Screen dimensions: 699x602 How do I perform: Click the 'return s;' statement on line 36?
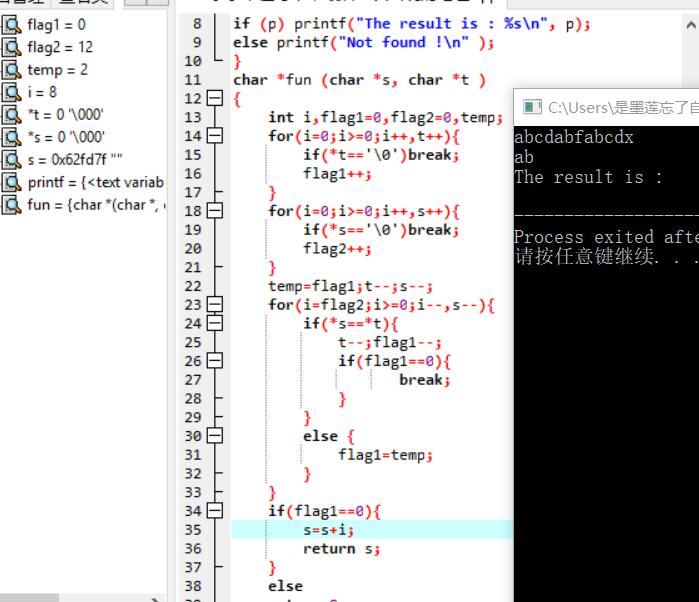coord(341,548)
